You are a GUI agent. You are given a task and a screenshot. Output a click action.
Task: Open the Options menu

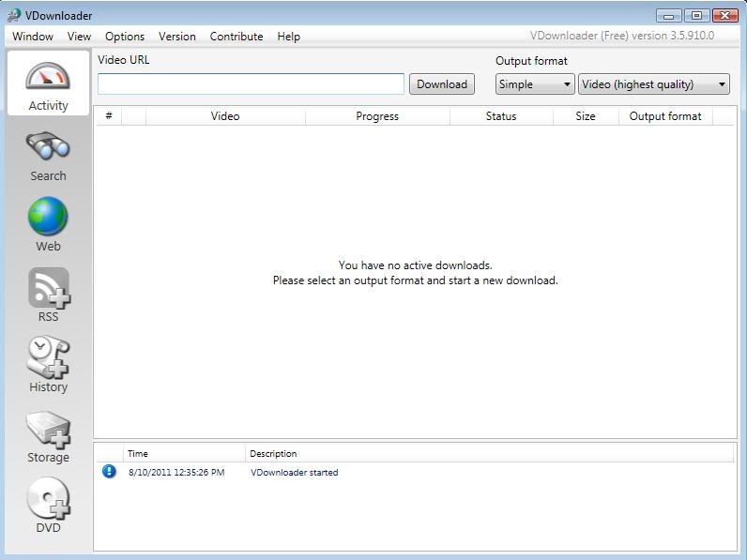tap(125, 37)
